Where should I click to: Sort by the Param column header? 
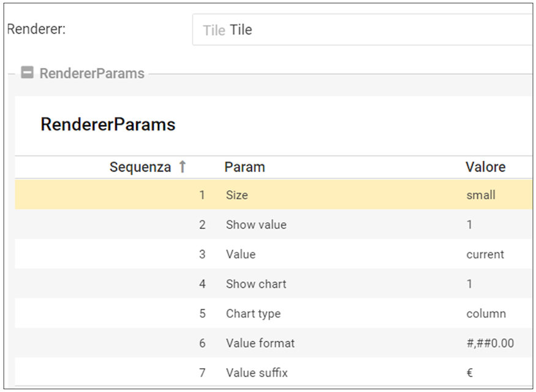click(x=244, y=167)
